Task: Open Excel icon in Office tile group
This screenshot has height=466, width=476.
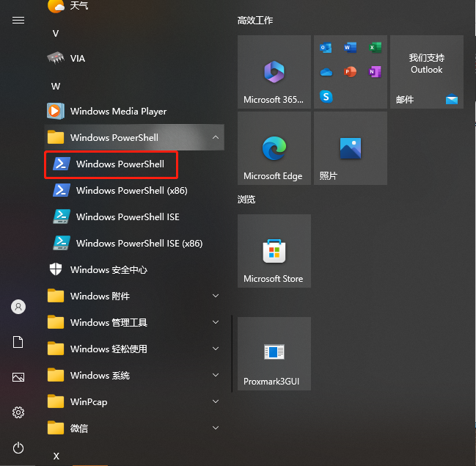Action: (x=375, y=48)
